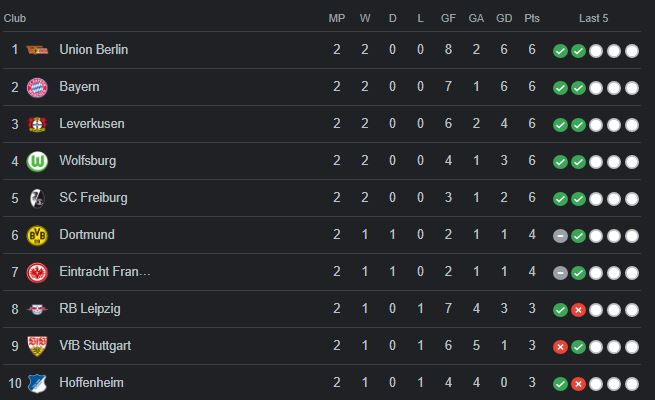
Task: Click the SC Freiburg club crest
Action: click(x=37, y=198)
